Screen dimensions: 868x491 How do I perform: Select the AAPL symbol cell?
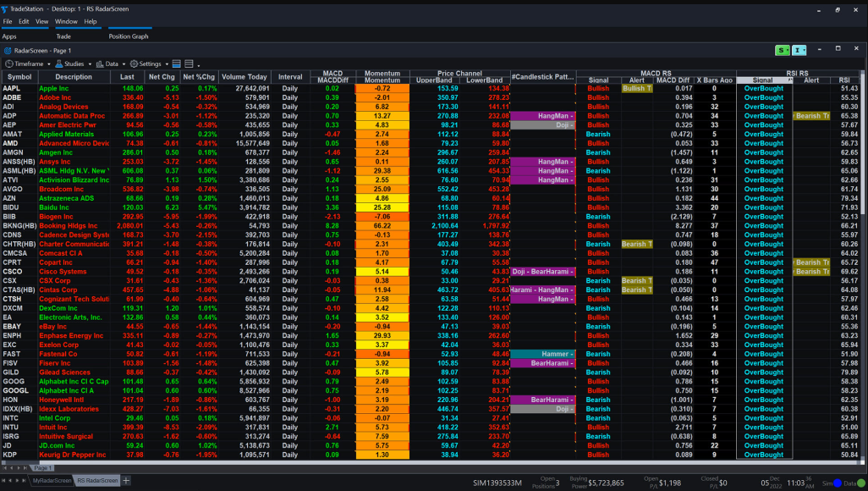(19, 88)
